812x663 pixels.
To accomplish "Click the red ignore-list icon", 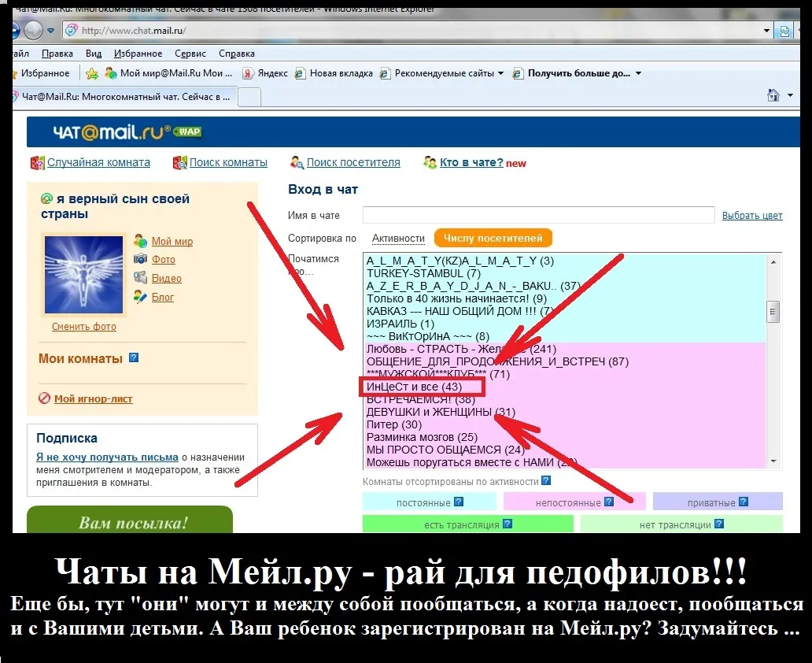I will point(45,398).
